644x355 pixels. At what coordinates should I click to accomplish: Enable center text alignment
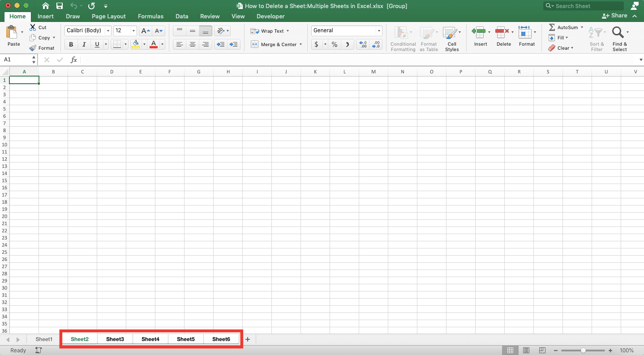click(193, 44)
